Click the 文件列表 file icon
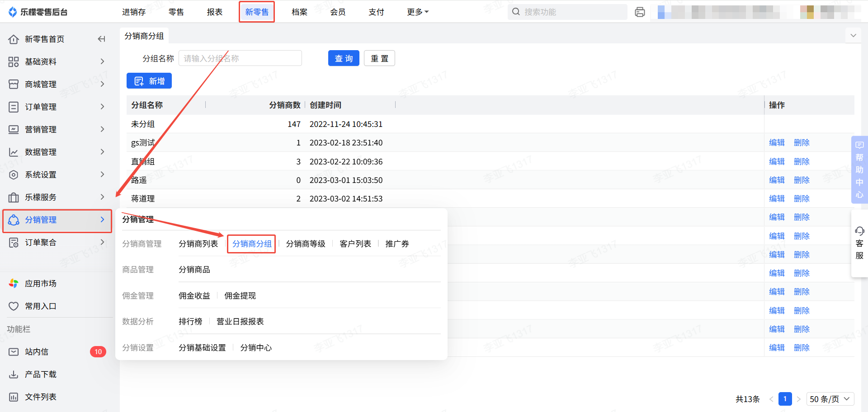Screen dimensions: 868x412 coord(14,397)
